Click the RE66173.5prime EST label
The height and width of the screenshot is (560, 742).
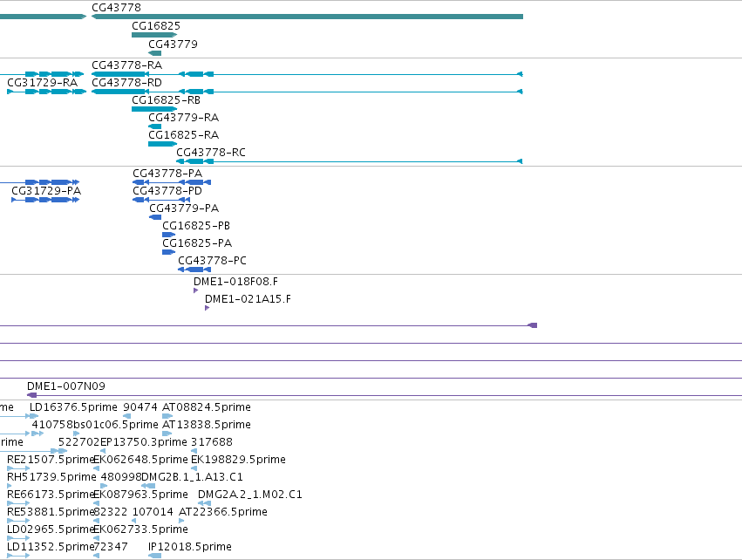(x=51, y=495)
